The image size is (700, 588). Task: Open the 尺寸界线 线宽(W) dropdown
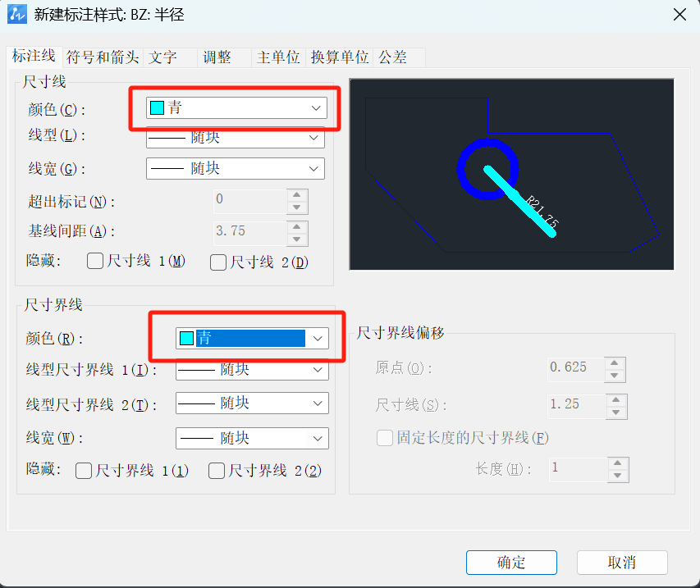(252, 438)
